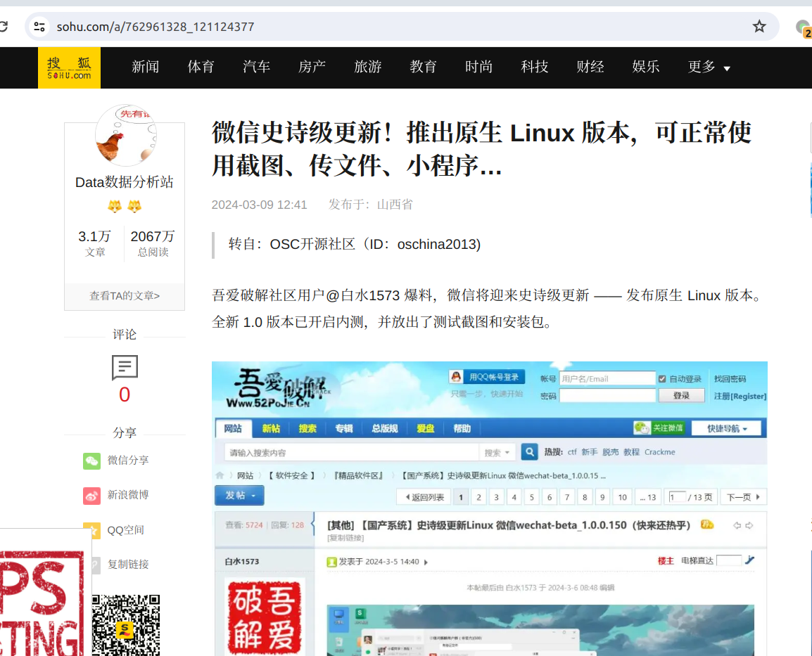Go to 财经 finance section
This screenshot has width=812, height=656.
coord(590,67)
